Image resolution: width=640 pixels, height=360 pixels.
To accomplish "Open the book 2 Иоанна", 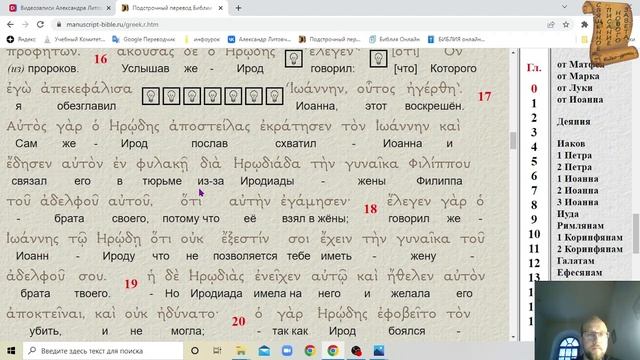I will (x=578, y=191).
